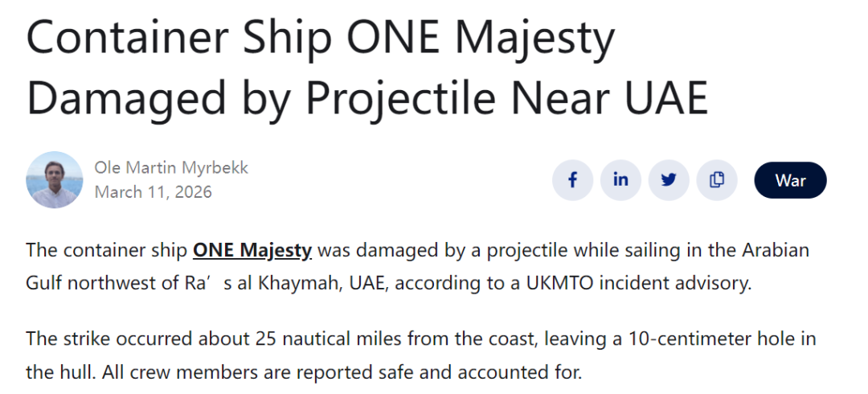The width and height of the screenshot is (868, 394).
Task: Share the article on Twitter
Action: [x=669, y=180]
